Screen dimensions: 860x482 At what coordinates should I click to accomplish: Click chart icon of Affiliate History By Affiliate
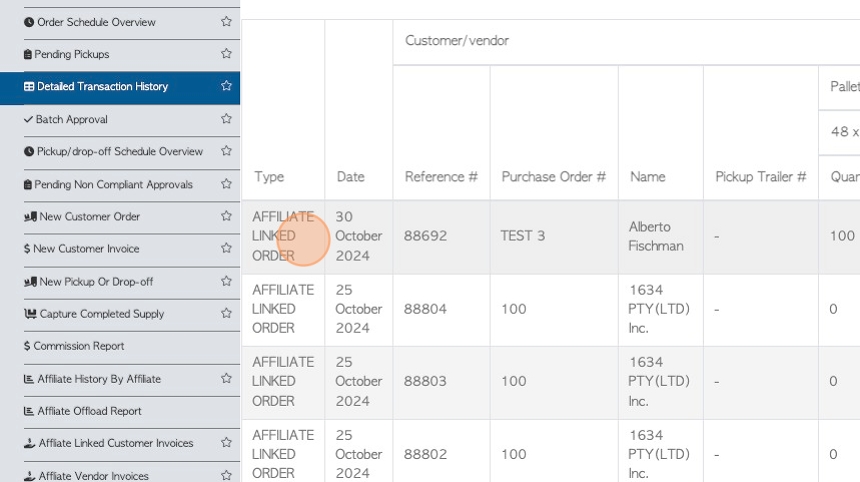tap(29, 379)
